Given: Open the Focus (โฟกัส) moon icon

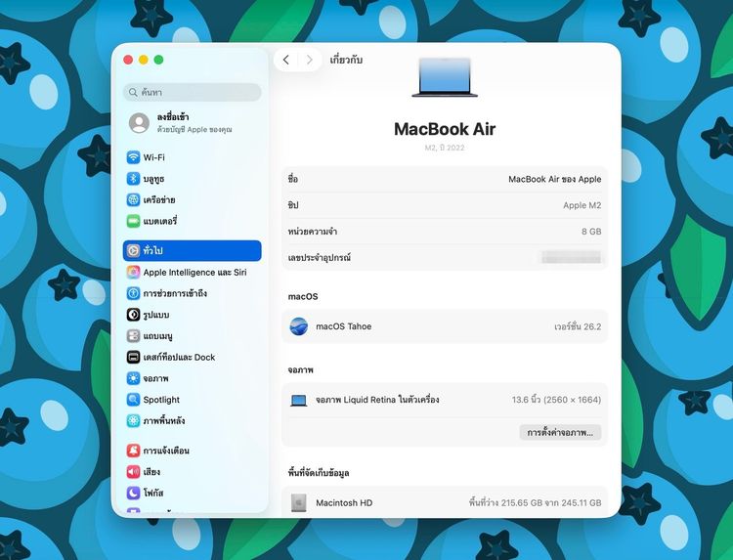Looking at the screenshot, I should pyautogui.click(x=133, y=493).
